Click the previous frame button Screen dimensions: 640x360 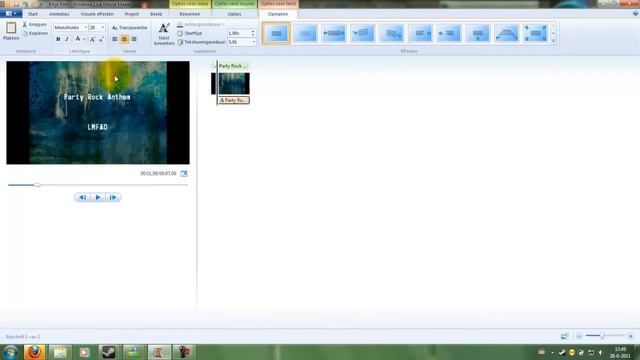(x=82, y=198)
